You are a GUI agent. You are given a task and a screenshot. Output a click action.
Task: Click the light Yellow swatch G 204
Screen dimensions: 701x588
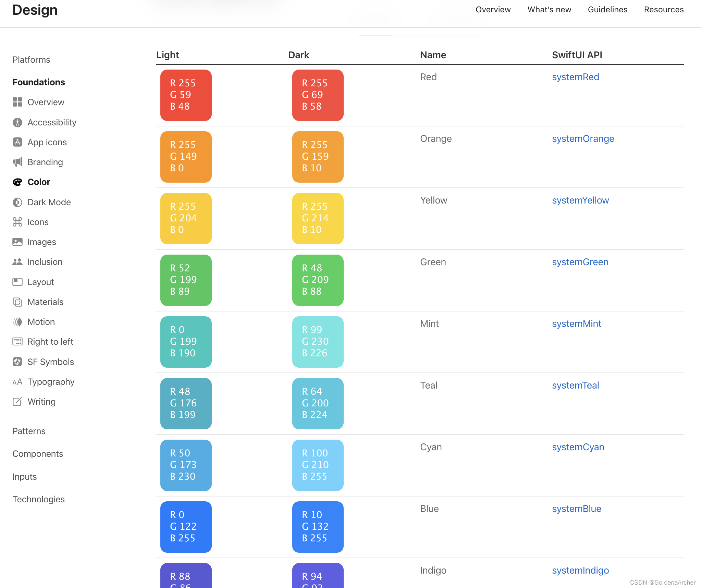(x=186, y=219)
